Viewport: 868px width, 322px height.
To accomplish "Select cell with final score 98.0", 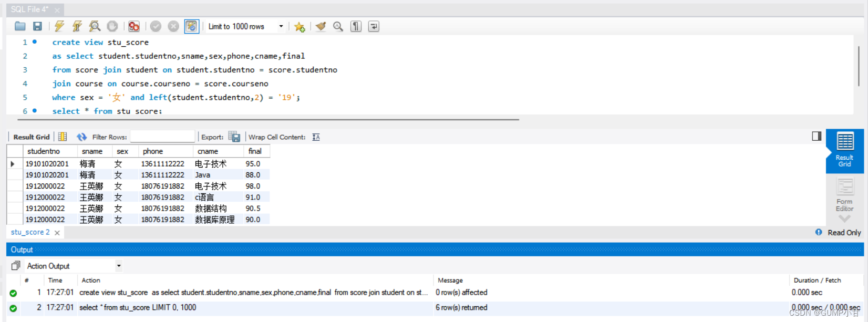I will tap(256, 186).
